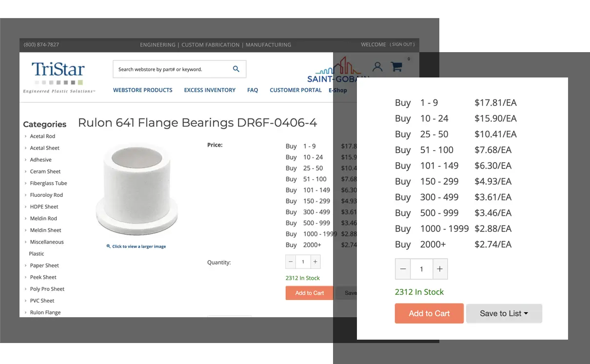Click 2312 In Stock on product page
The image size is (590, 364).
[x=303, y=278]
